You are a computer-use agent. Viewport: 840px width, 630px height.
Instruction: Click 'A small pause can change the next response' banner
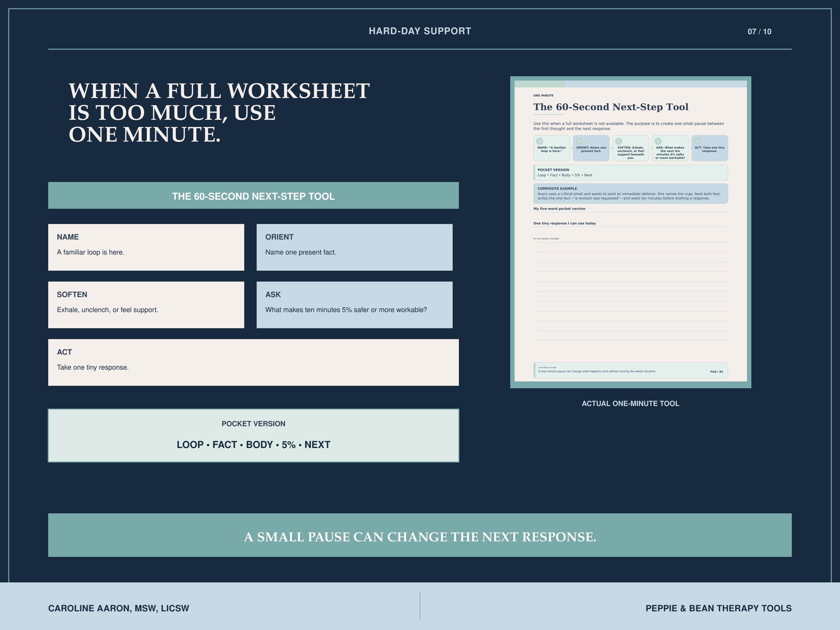point(420,535)
